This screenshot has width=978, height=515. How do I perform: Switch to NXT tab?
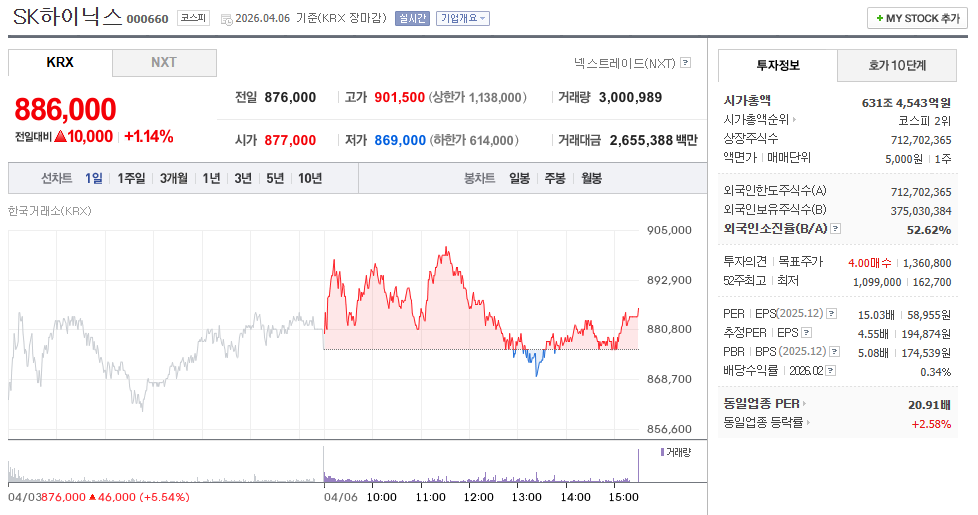(x=164, y=62)
